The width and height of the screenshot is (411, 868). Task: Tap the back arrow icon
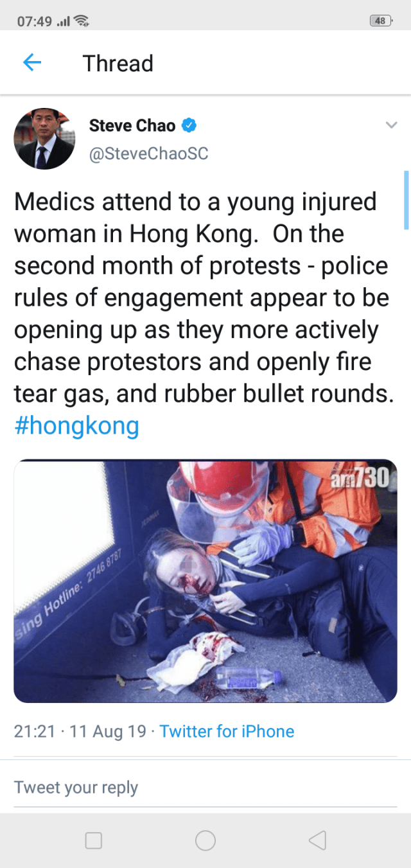coord(32,63)
